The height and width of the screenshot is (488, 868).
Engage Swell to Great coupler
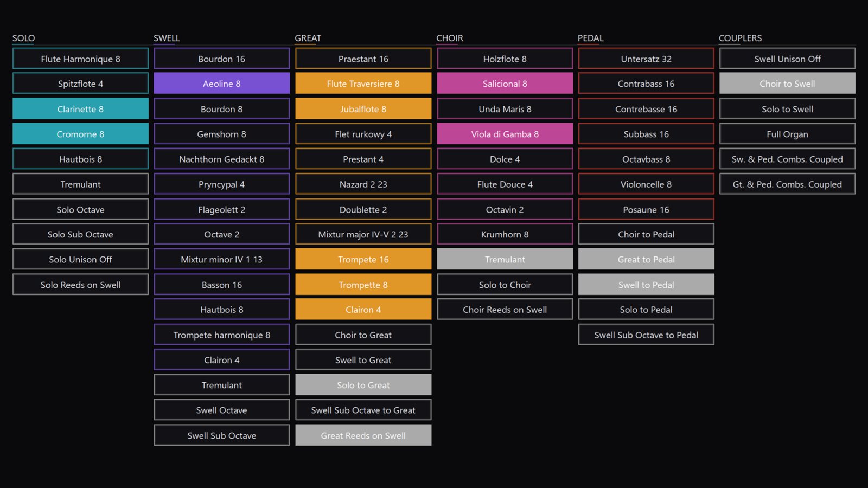(363, 360)
